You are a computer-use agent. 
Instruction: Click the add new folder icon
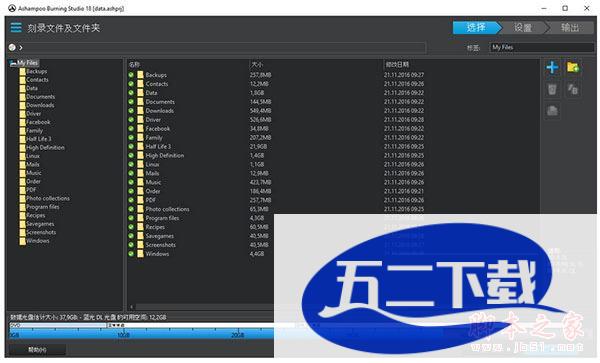[x=572, y=68]
